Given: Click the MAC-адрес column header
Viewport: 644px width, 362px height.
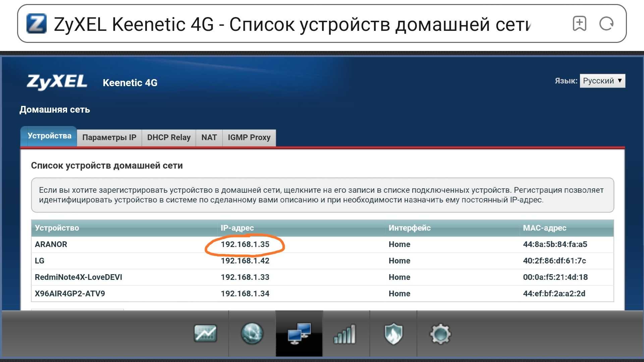Looking at the screenshot, I should (x=545, y=228).
